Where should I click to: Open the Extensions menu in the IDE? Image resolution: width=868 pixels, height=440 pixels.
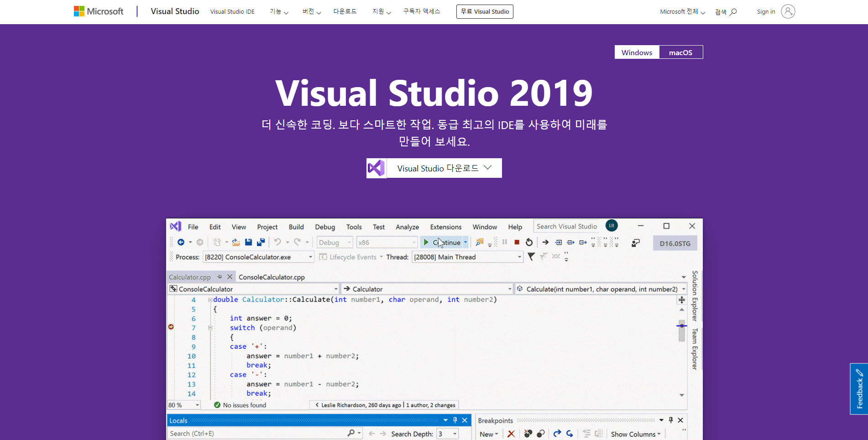pos(446,227)
